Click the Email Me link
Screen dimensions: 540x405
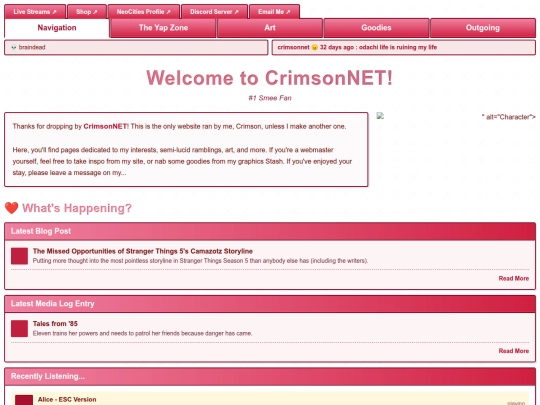pos(274,12)
